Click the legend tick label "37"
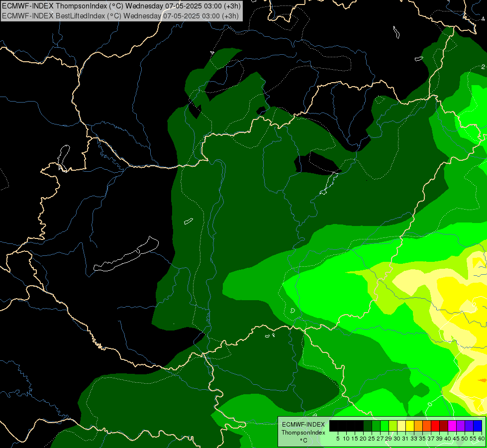Screen dimensions: 487x448 pyautogui.click(x=431, y=439)
